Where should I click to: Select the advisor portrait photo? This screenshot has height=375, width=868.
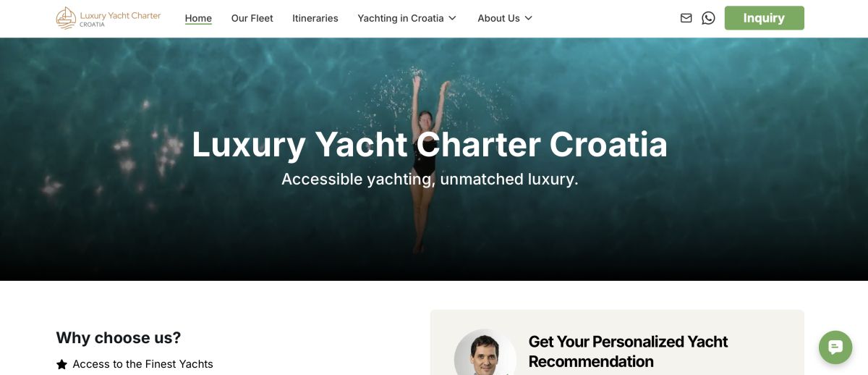click(x=485, y=353)
